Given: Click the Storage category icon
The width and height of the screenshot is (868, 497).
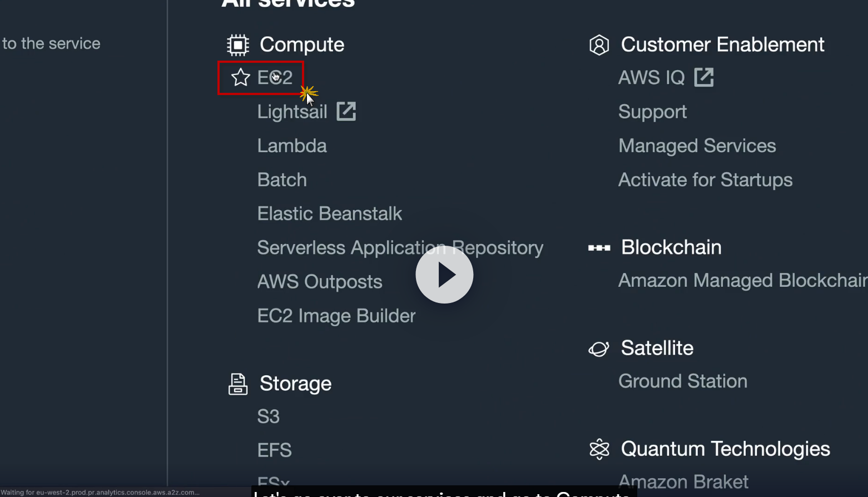Looking at the screenshot, I should click(238, 384).
